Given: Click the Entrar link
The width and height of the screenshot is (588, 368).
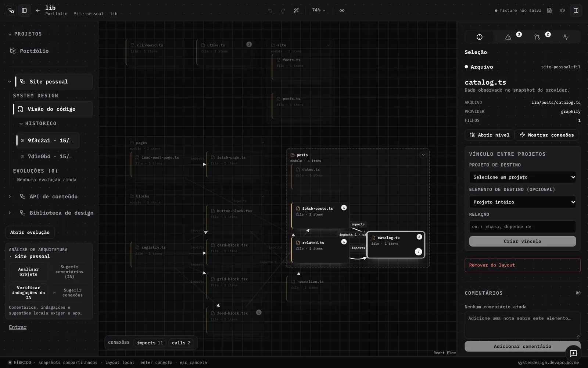Looking at the screenshot, I should pos(18,327).
